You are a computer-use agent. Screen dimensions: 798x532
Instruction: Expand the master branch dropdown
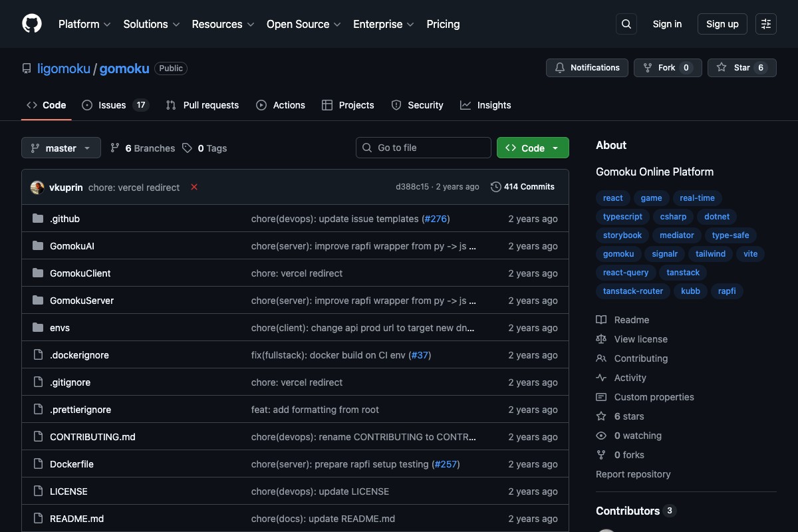(x=61, y=148)
